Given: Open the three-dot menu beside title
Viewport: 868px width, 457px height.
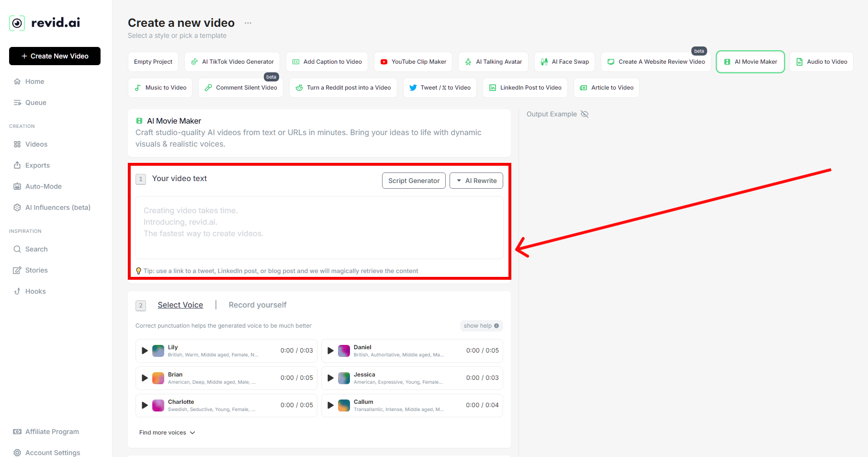Looking at the screenshot, I should click(248, 23).
